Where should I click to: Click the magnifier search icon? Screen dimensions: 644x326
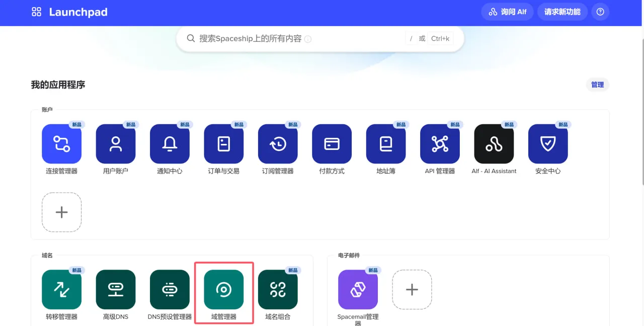click(191, 38)
